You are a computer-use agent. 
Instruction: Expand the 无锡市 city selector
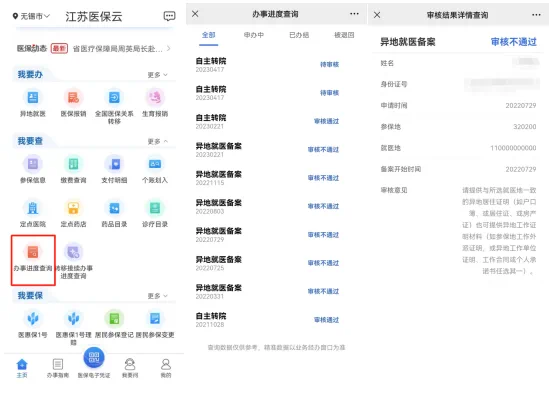[x=32, y=16]
